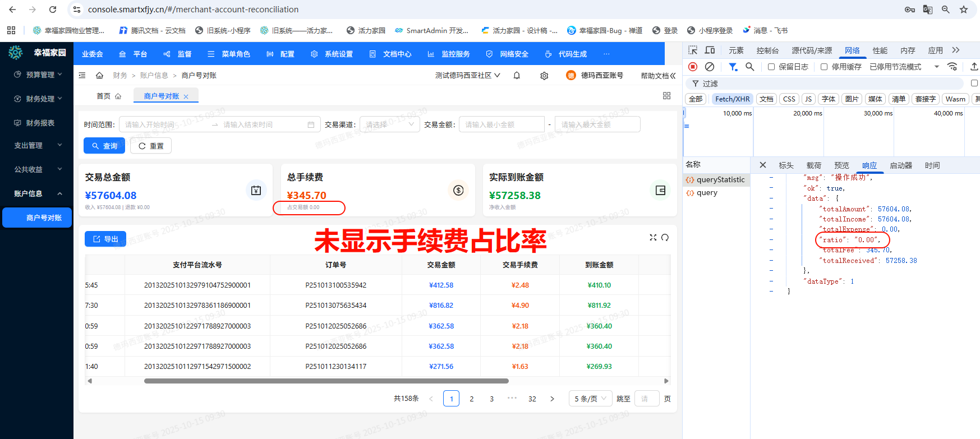Click the notification bell icon
The height and width of the screenshot is (439, 980).
[x=517, y=75]
